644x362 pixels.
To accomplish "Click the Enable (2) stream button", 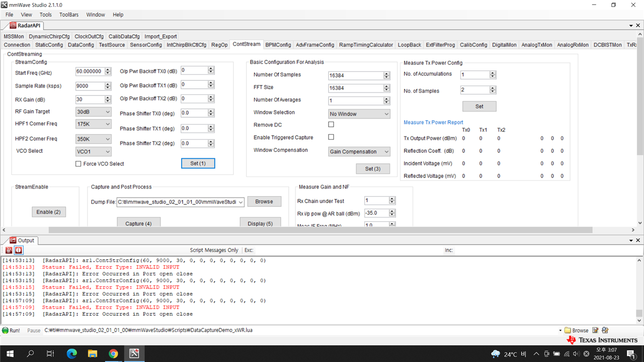I will (x=48, y=212).
